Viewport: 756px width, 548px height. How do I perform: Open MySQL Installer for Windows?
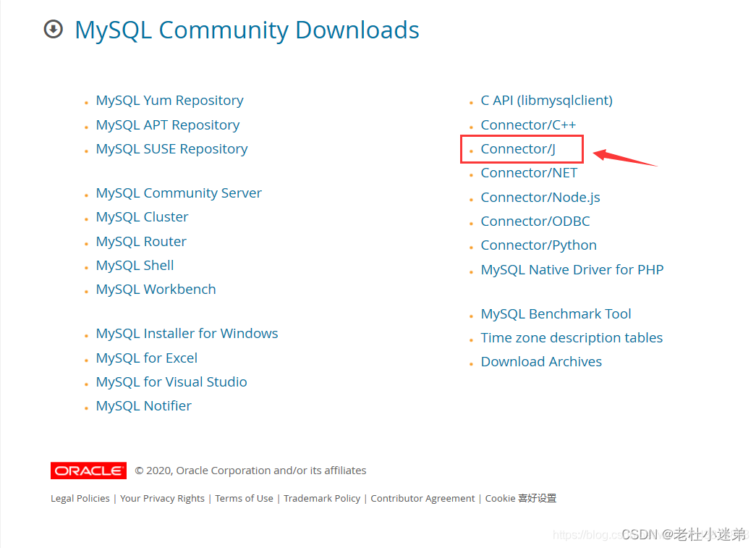[187, 333]
